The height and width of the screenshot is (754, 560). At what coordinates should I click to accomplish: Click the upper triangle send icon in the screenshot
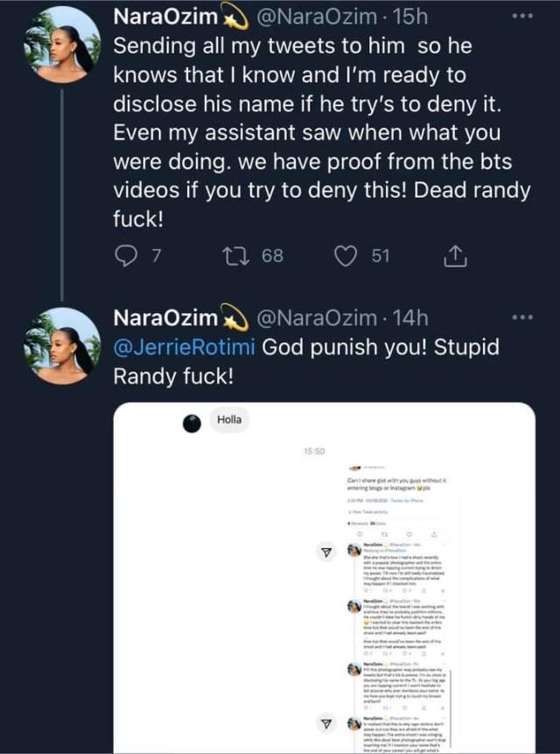[x=325, y=553]
